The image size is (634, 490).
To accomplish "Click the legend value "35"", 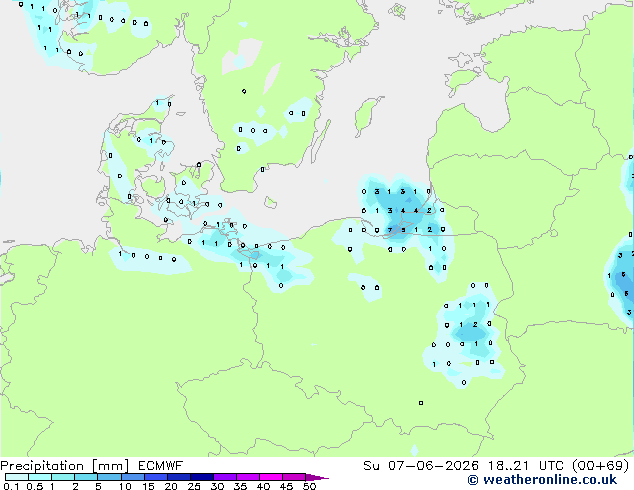I will (x=240, y=486).
